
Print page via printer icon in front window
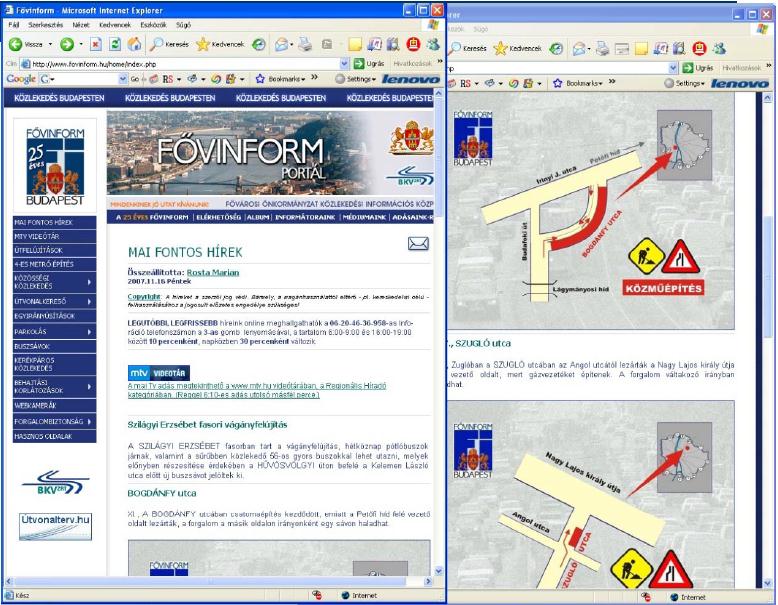pos(305,45)
